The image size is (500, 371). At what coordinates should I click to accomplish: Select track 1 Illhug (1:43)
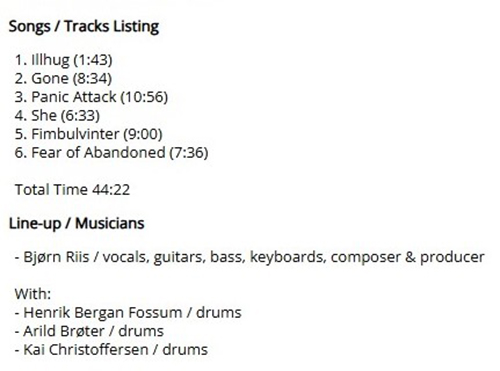63,60
